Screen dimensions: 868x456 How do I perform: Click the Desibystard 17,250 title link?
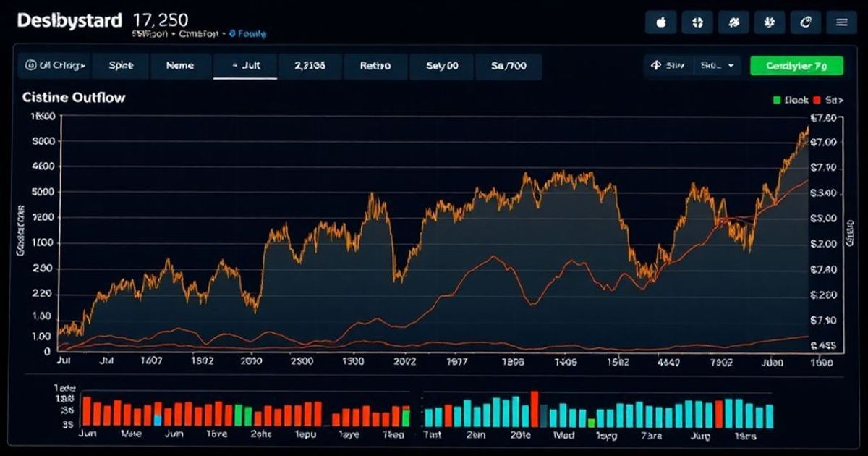tap(80, 20)
